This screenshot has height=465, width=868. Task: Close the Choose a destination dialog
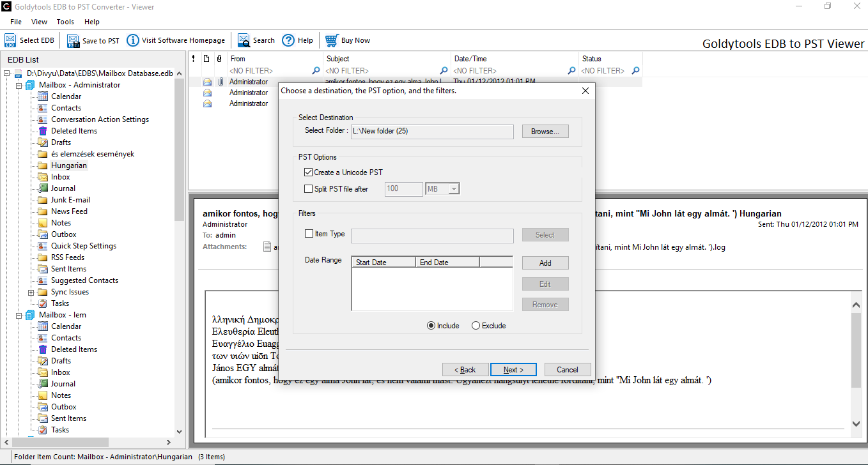click(x=585, y=91)
